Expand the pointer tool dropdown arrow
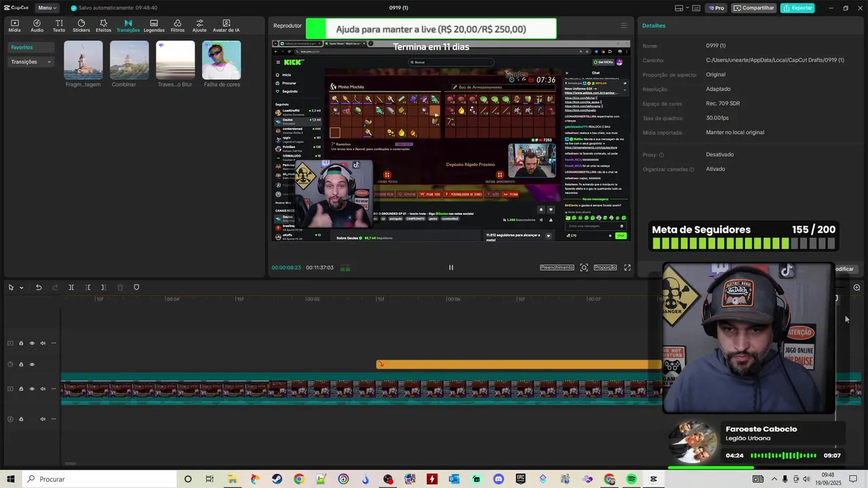868x488 pixels. pos(21,287)
